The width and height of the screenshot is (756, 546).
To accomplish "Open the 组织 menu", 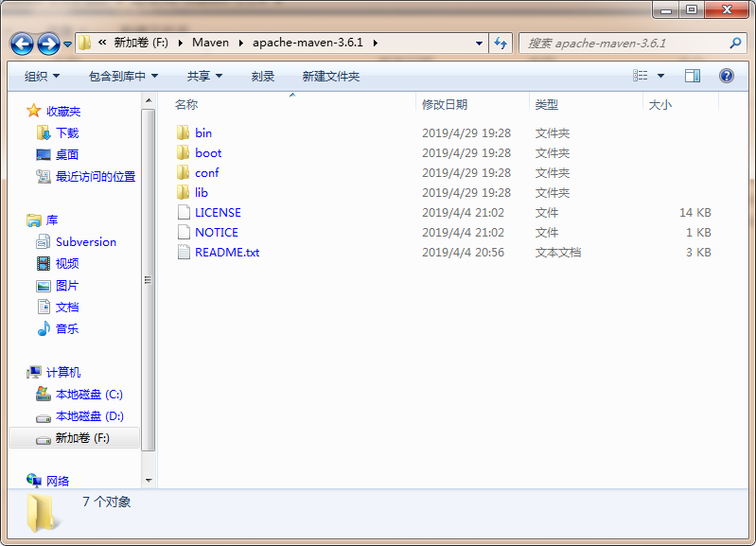I will click(x=42, y=77).
